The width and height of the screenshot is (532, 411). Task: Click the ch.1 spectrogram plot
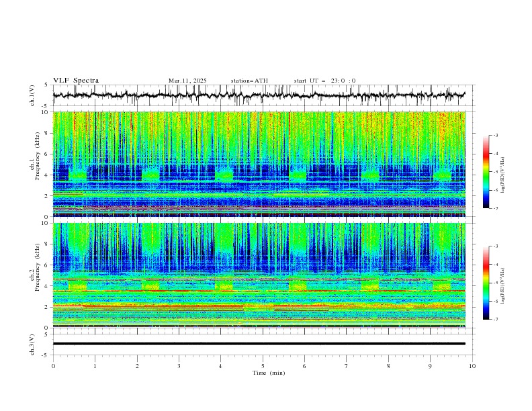259,164
